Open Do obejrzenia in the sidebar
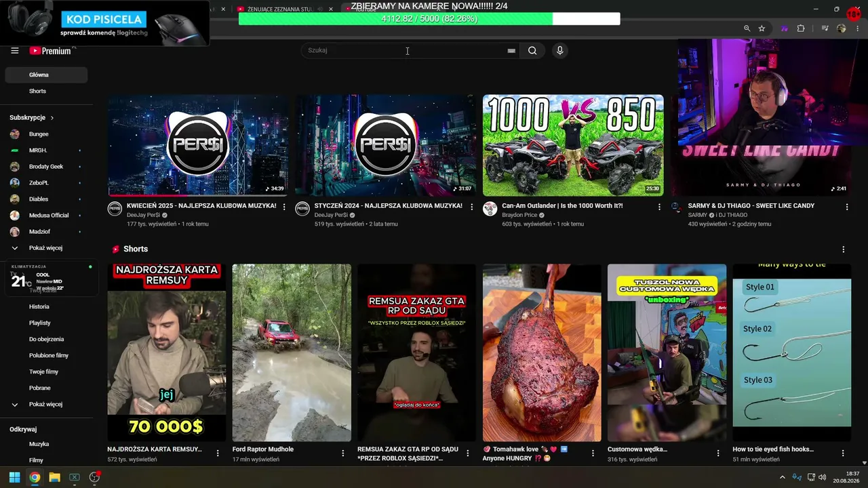 click(x=46, y=339)
